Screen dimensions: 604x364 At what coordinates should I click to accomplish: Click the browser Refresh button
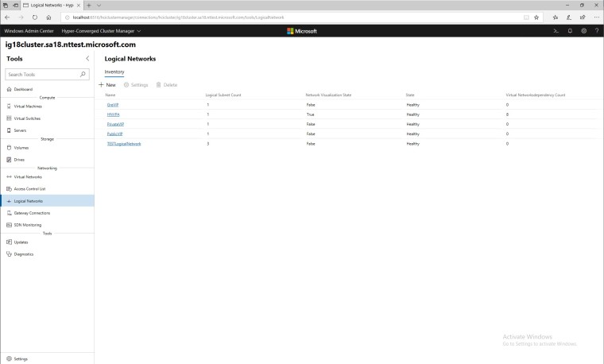35,17
